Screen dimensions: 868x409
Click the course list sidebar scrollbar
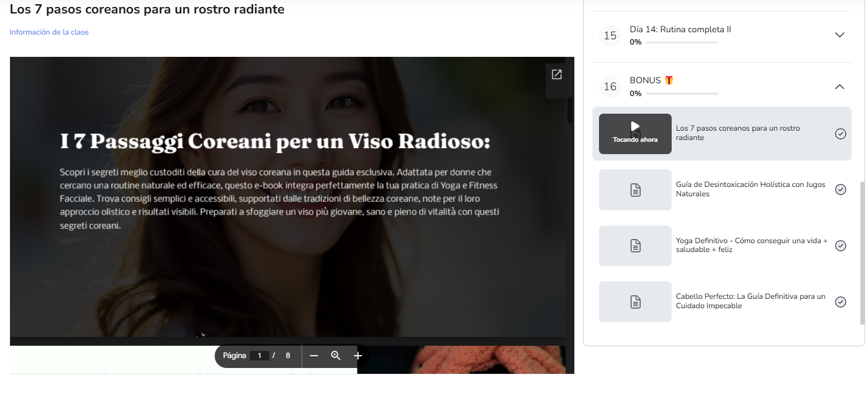pos(862,252)
